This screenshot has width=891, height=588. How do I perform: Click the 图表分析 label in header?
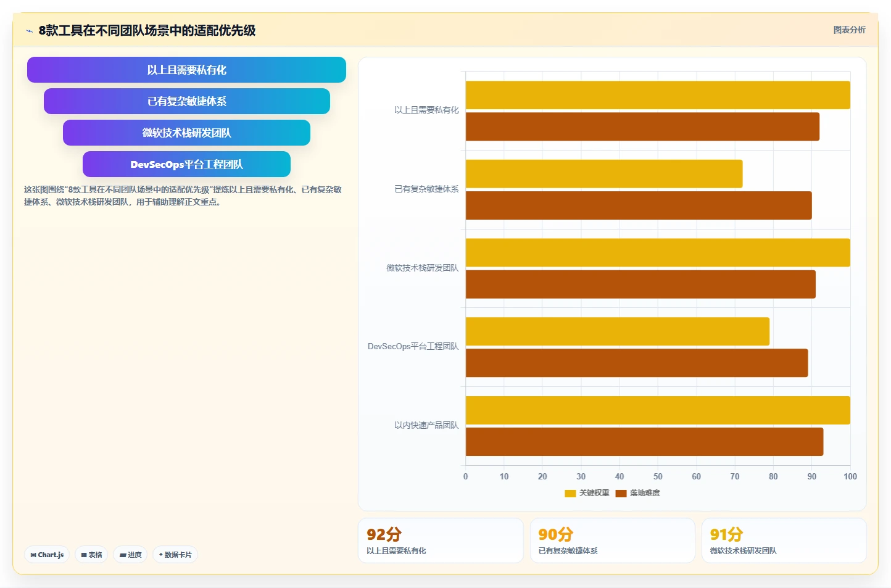click(x=849, y=30)
